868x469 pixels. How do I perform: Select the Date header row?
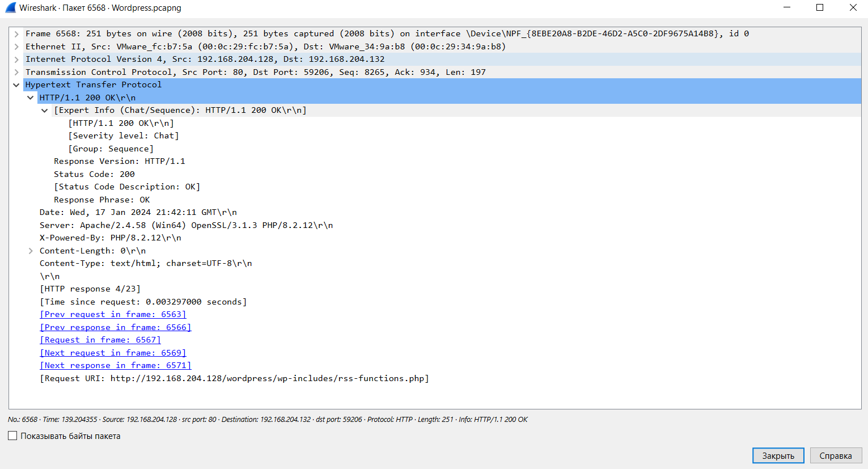138,212
